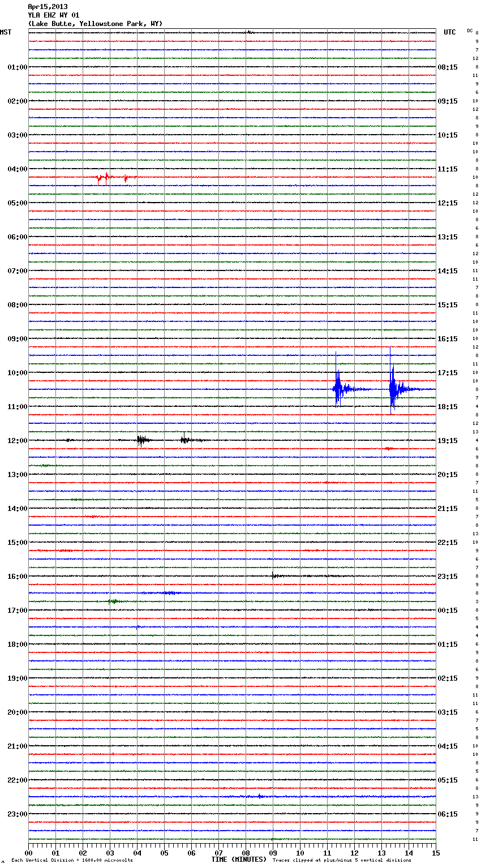Select the 22:00 MST row label

(17, 780)
